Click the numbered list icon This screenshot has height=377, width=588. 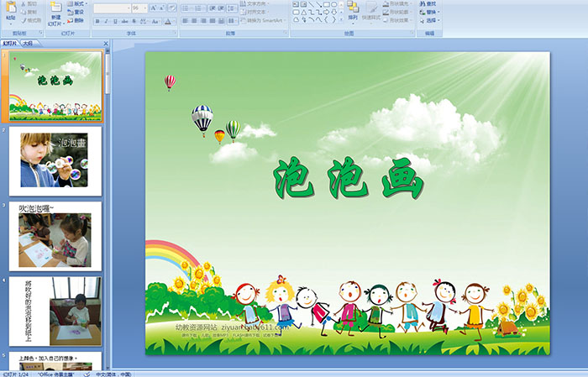198,8
